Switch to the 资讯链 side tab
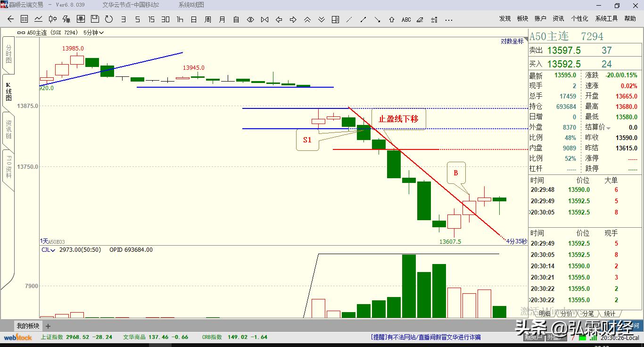The image size is (644, 347). coord(8,130)
